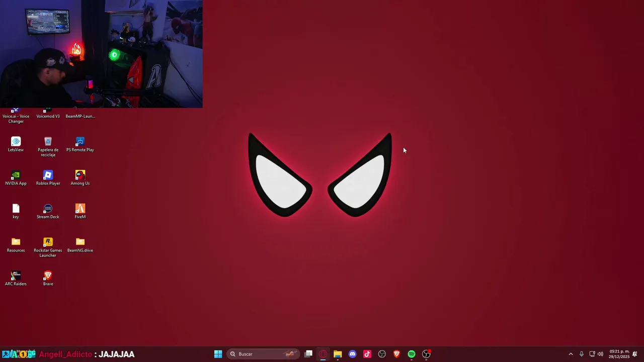Open TikTok app from the taskbar
This screenshot has height=362, width=644.
(367, 354)
